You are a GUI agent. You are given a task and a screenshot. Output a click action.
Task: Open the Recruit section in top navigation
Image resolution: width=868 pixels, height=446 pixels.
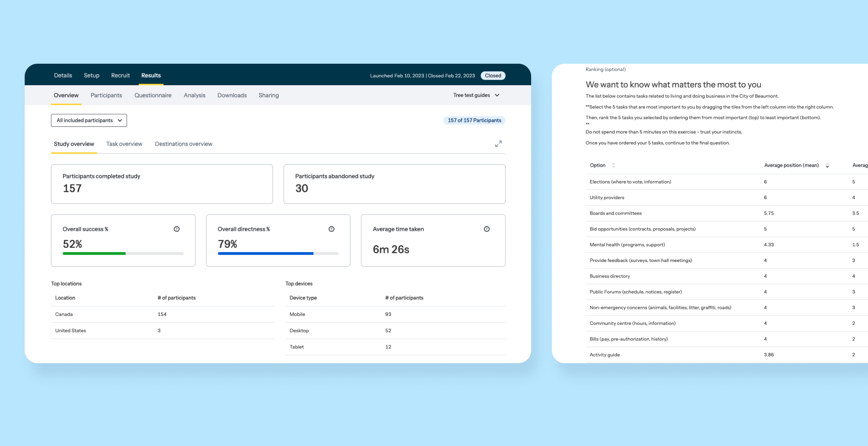coord(120,75)
